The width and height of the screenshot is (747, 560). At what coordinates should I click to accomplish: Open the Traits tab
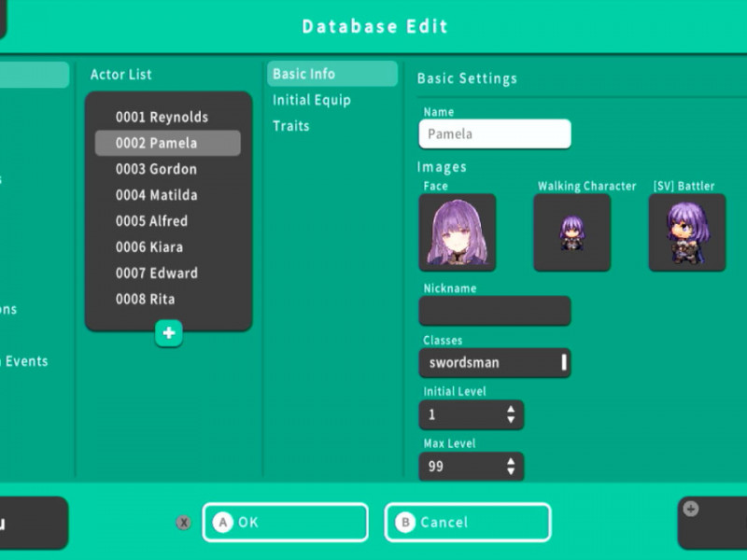291,126
